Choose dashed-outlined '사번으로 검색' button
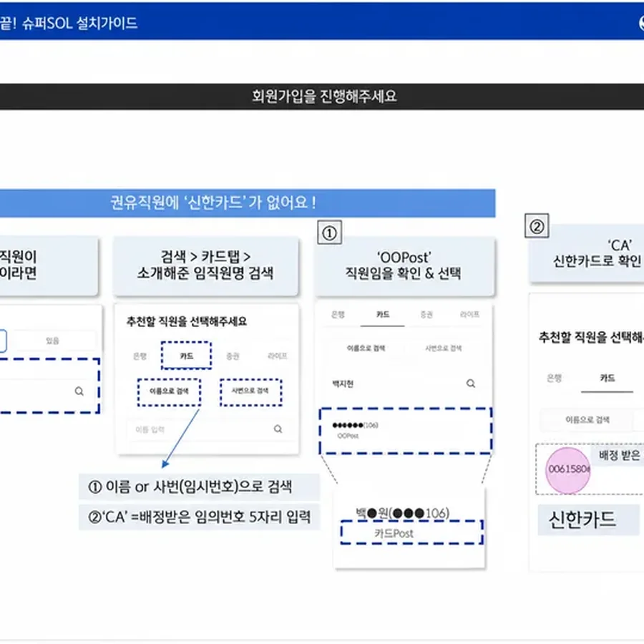This screenshot has width=644, height=644. [250, 391]
